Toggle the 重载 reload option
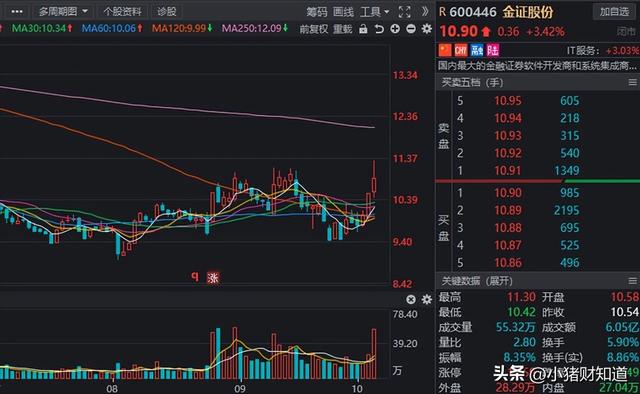The width and height of the screenshot is (640, 394). pyautogui.click(x=342, y=29)
